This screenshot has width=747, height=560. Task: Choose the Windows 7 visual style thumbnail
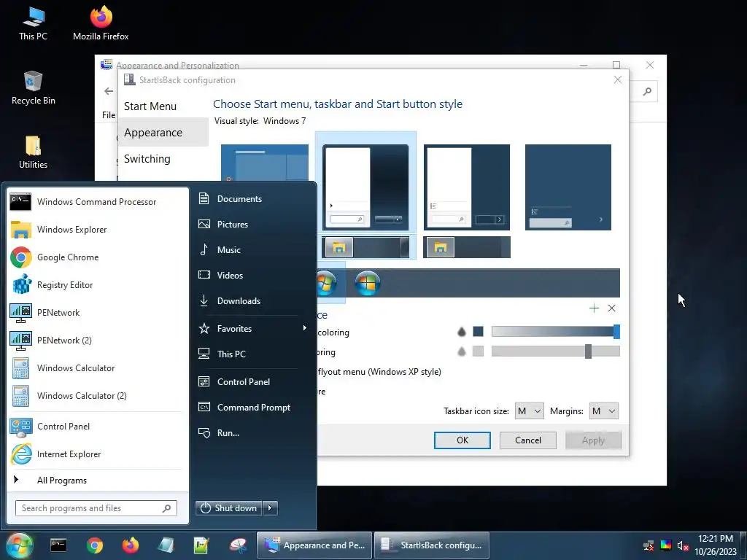tap(365, 187)
